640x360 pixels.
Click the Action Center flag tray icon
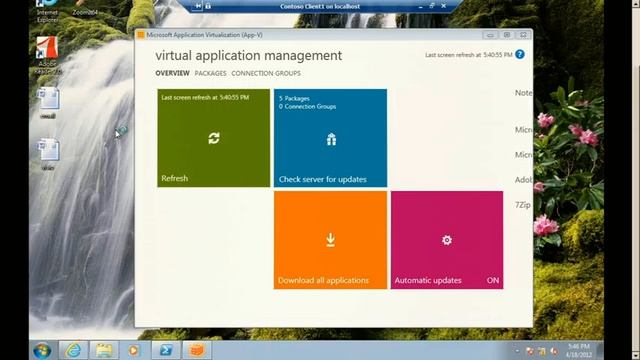530,351
